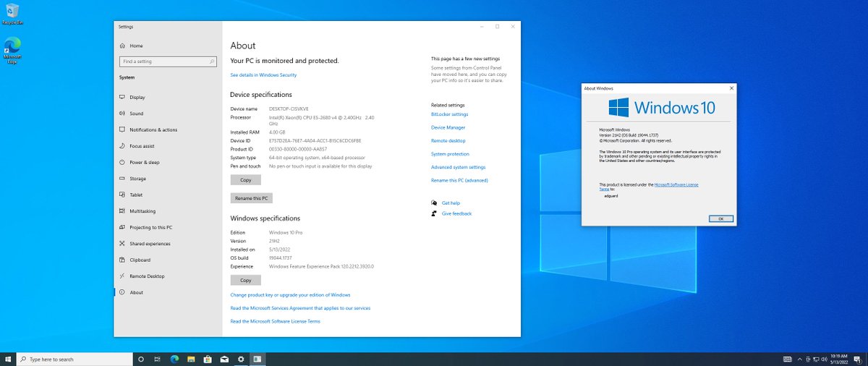The width and height of the screenshot is (868, 366).
Task: Click Rename this PC (advanced) link
Action: 459,180
